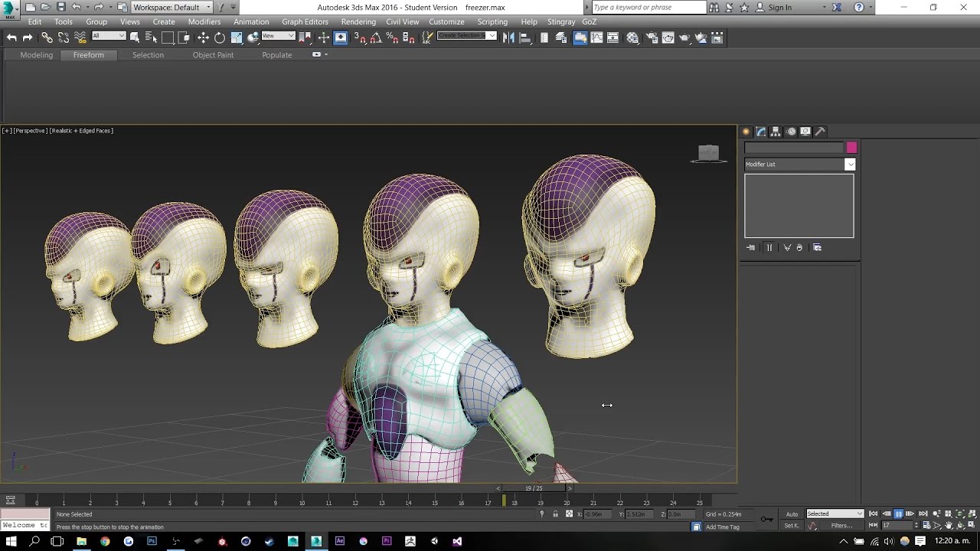Open the Align tool
The image size is (980, 551).
[x=525, y=37]
